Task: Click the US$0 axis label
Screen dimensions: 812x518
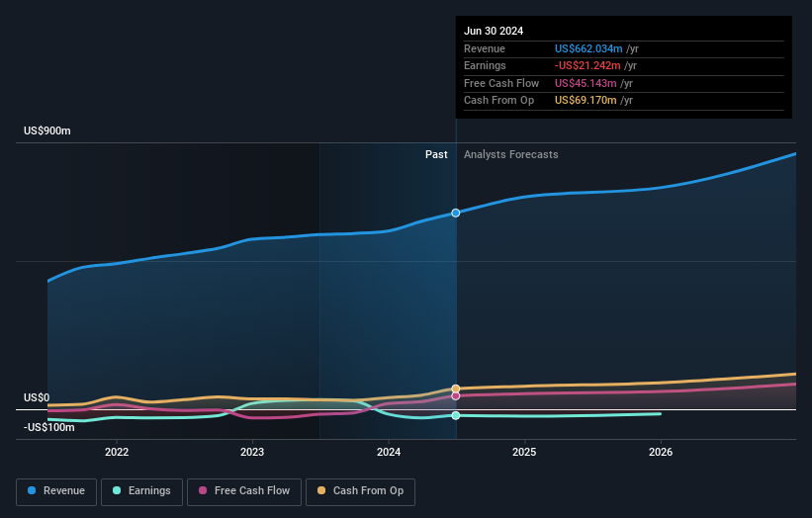Action: coord(37,398)
